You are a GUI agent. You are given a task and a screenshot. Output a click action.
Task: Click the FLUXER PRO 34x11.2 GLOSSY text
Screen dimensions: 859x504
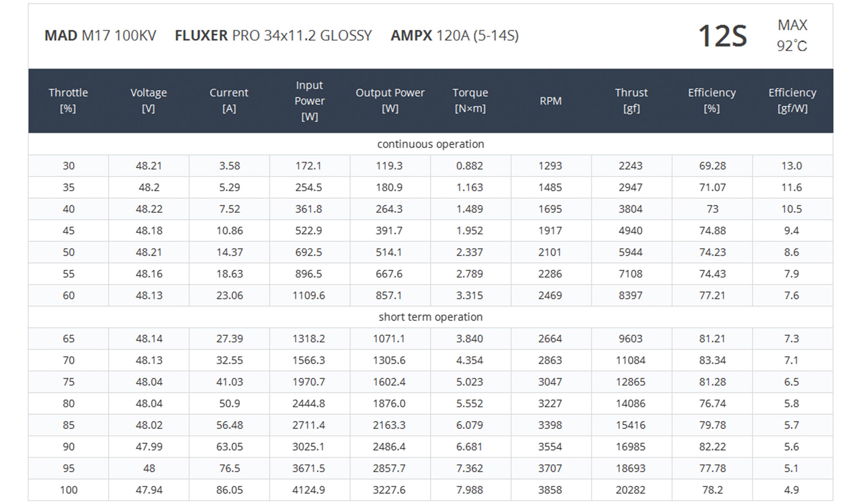coord(273,36)
